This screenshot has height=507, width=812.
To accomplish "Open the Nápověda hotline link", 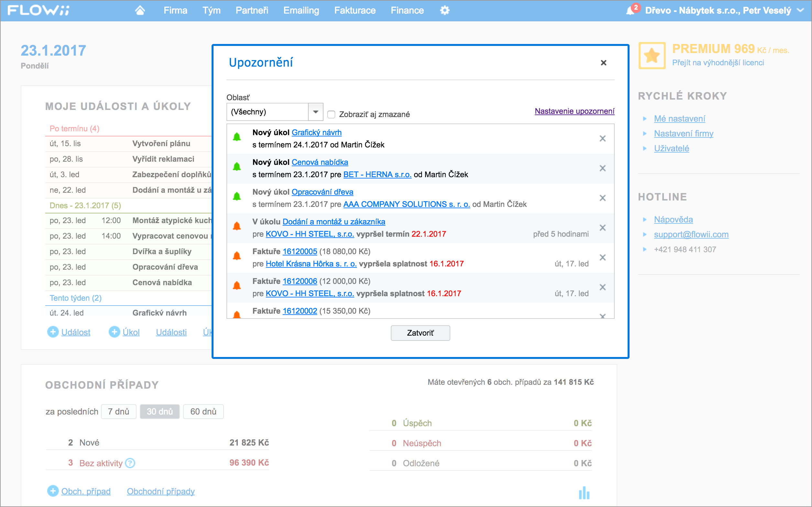I will [x=673, y=220].
